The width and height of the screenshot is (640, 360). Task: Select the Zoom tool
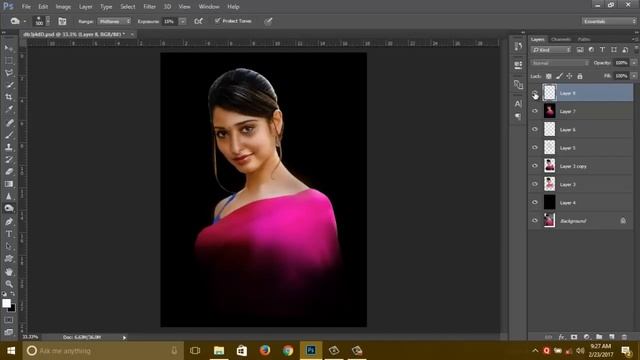9,284
